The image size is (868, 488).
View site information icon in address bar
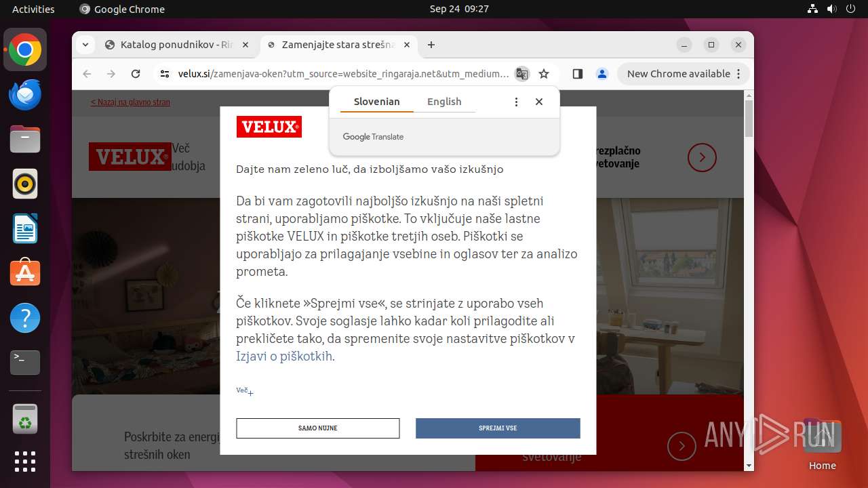(165, 74)
